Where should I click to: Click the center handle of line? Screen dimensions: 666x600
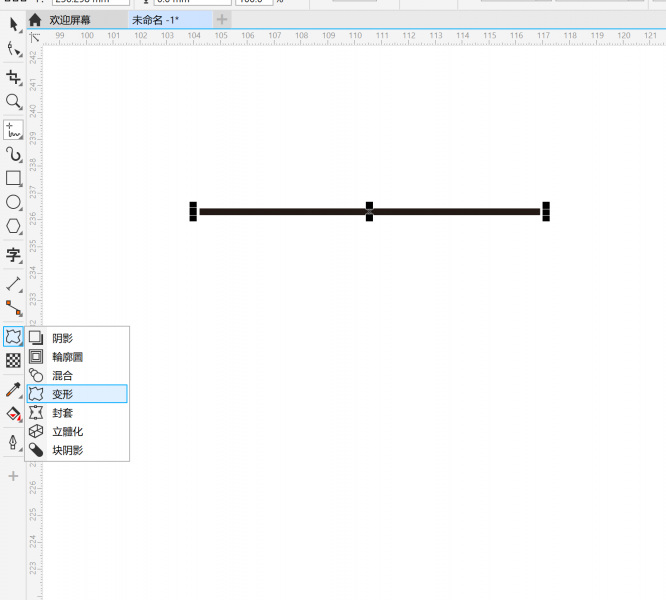[370, 211]
